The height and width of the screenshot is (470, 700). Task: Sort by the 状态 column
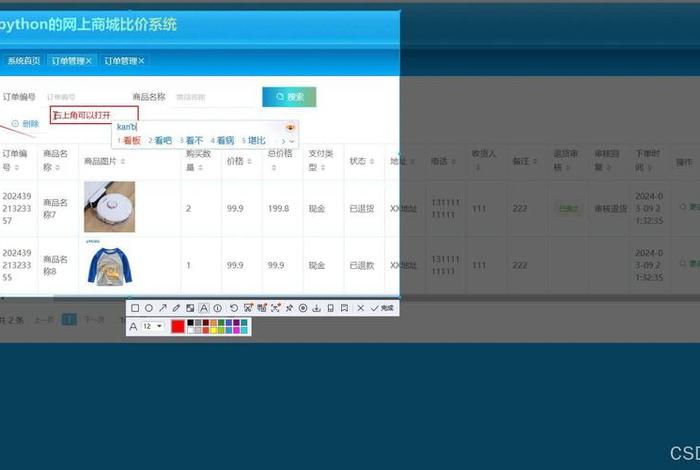coord(372,161)
